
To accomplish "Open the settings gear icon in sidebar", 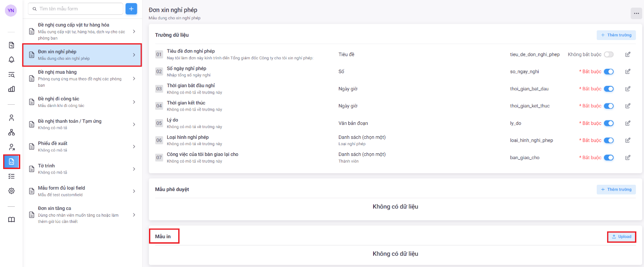I will pos(11,191).
